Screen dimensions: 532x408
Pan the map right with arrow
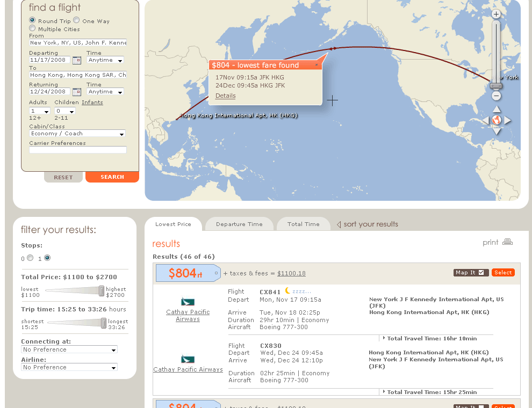[508, 120]
